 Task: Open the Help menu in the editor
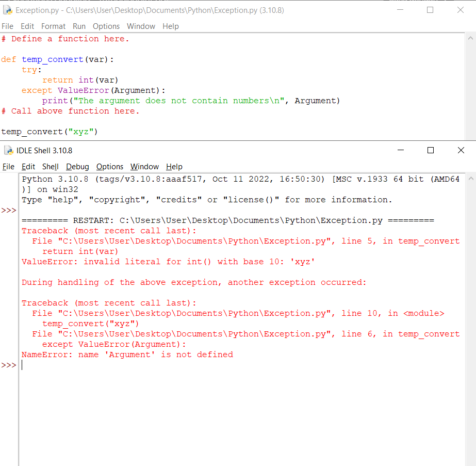pos(171,26)
